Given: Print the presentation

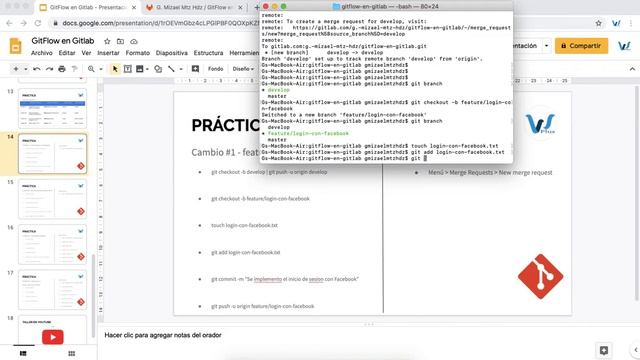Looking at the screenshot, I should [x=62, y=69].
